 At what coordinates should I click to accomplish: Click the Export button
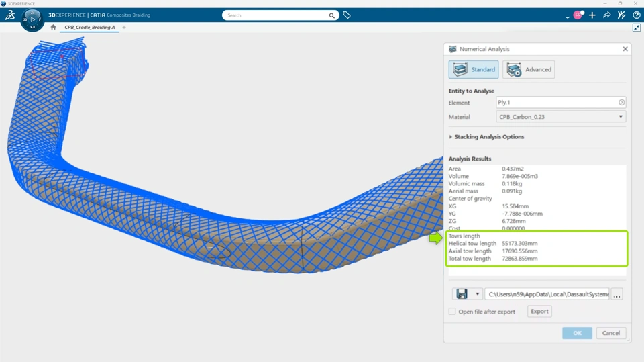(539, 312)
